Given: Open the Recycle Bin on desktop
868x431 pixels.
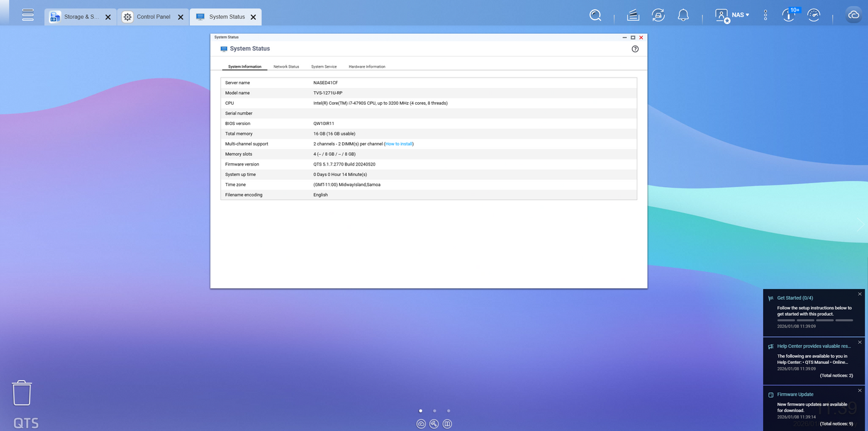Looking at the screenshot, I should click(22, 393).
